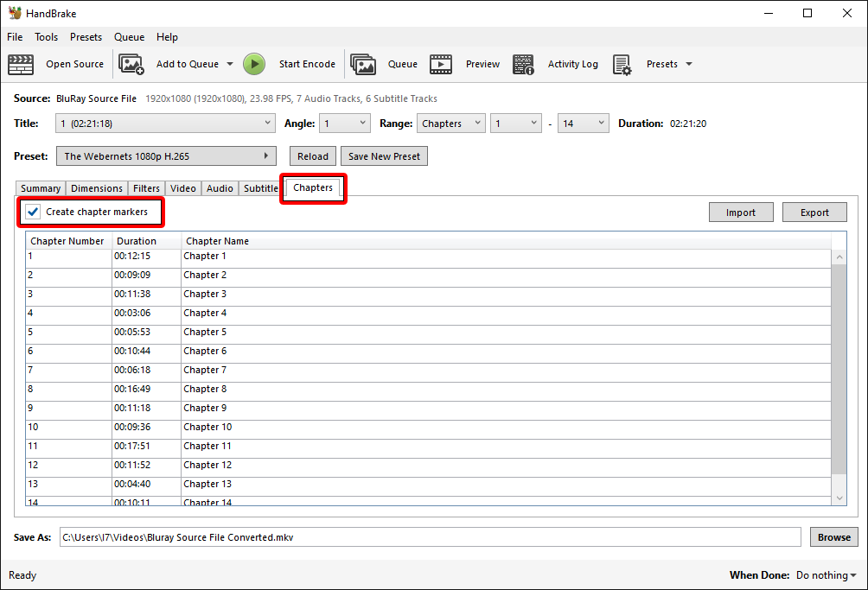
Task: Open the Tools menu
Action: coord(46,37)
